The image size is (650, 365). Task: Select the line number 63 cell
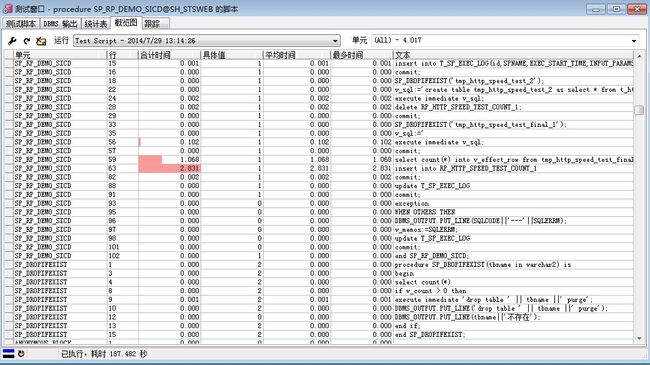(x=123, y=168)
